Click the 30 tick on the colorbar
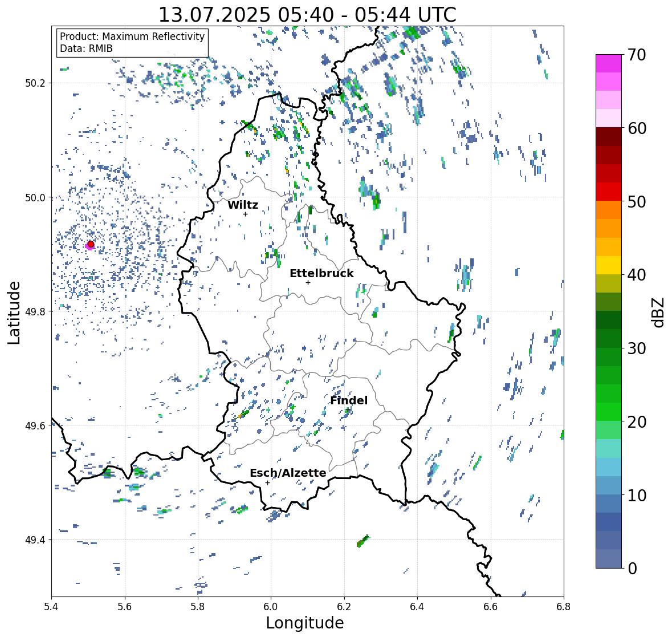672x637 pixels. [637, 348]
